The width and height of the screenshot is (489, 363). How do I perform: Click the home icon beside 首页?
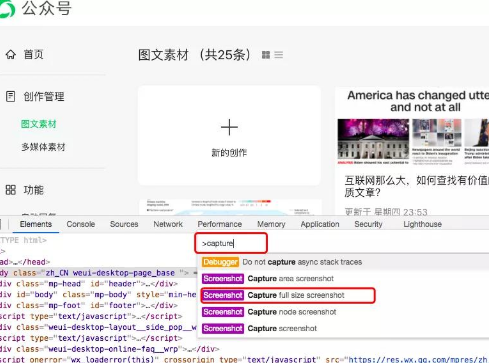11,54
